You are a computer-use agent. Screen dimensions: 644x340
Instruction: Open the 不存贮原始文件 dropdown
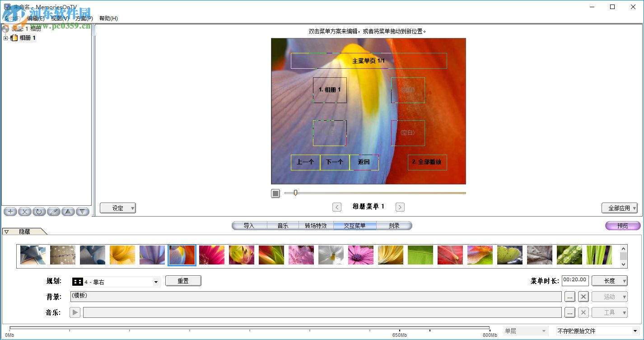coord(597,331)
